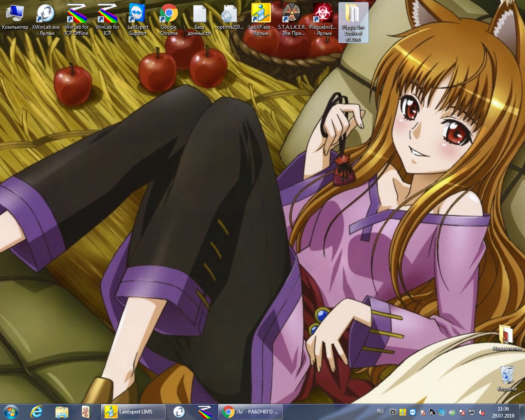Change the RU input language
The width and height of the screenshot is (525, 420).
[380, 411]
